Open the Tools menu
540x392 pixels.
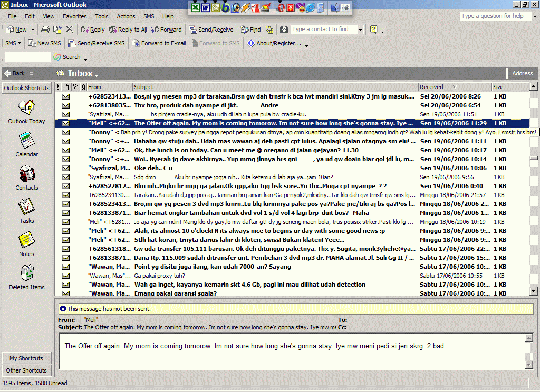tap(102, 16)
